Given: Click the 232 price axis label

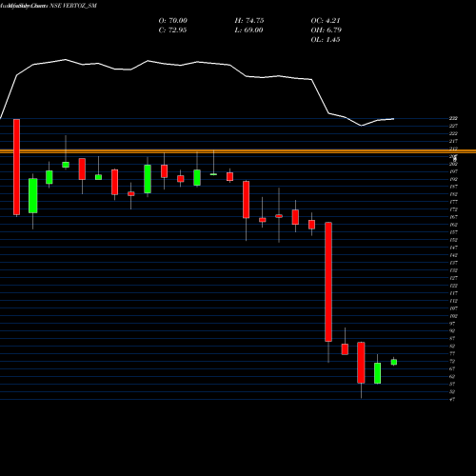Looking at the screenshot, I should [x=453, y=118].
